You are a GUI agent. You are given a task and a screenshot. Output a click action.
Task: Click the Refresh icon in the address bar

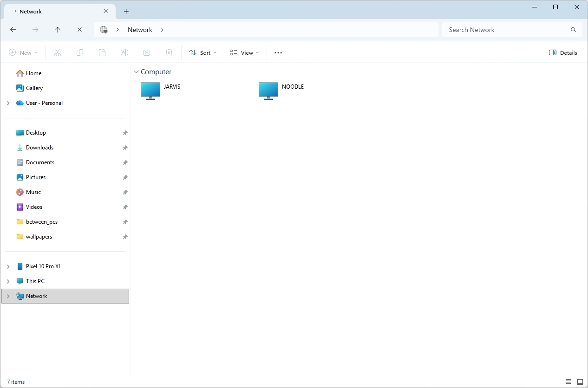[x=79, y=29]
